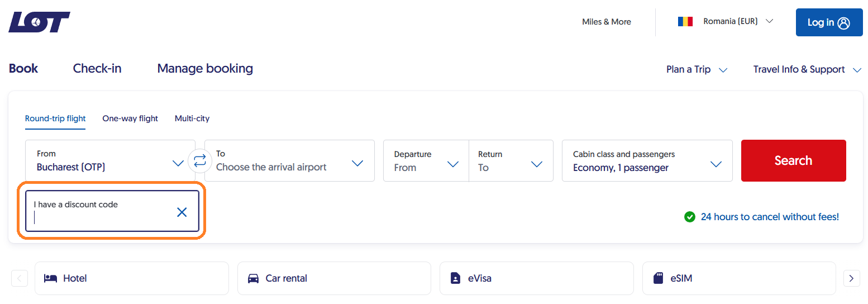Open the Car rental service card

334,278
